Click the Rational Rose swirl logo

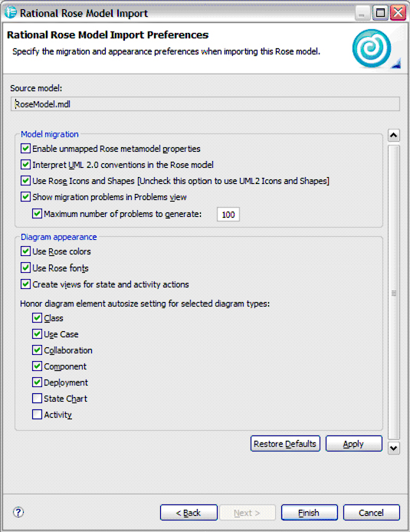[372, 48]
